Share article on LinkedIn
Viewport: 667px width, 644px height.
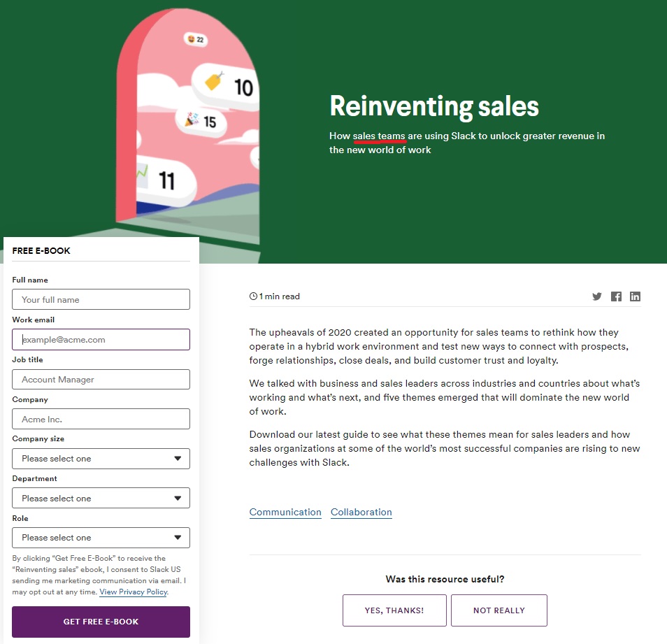635,296
